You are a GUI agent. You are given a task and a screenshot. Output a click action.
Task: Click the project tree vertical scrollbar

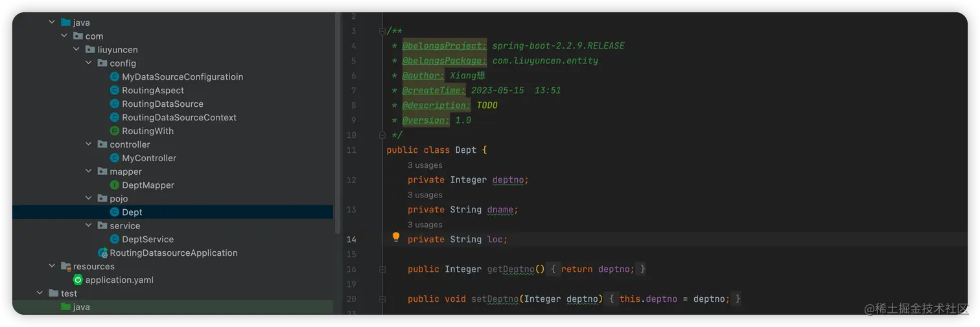337,123
